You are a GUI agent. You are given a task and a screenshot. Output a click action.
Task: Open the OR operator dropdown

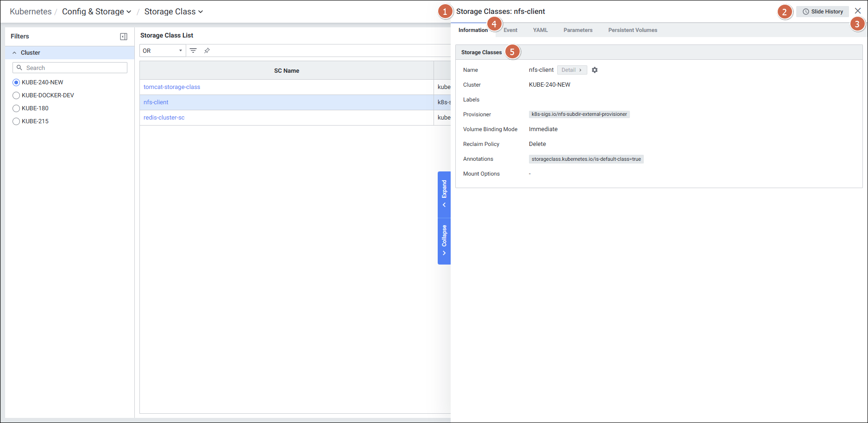(162, 51)
